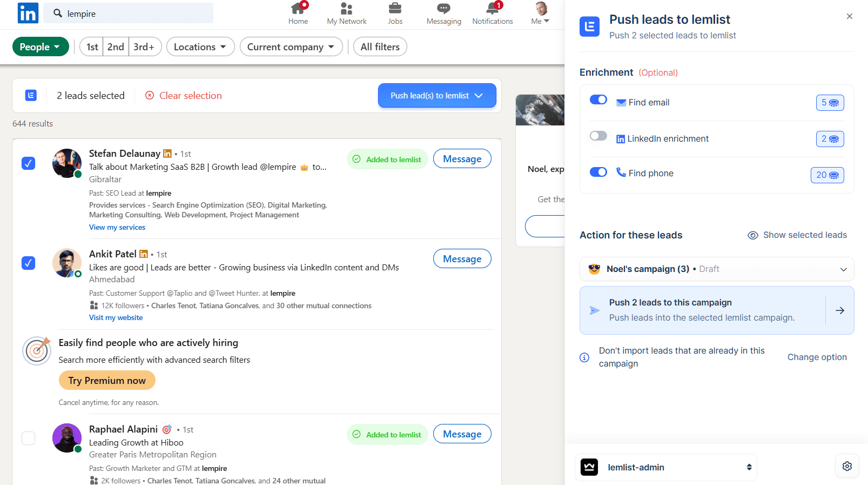
Task: Open Visit my website link
Action: click(x=116, y=318)
